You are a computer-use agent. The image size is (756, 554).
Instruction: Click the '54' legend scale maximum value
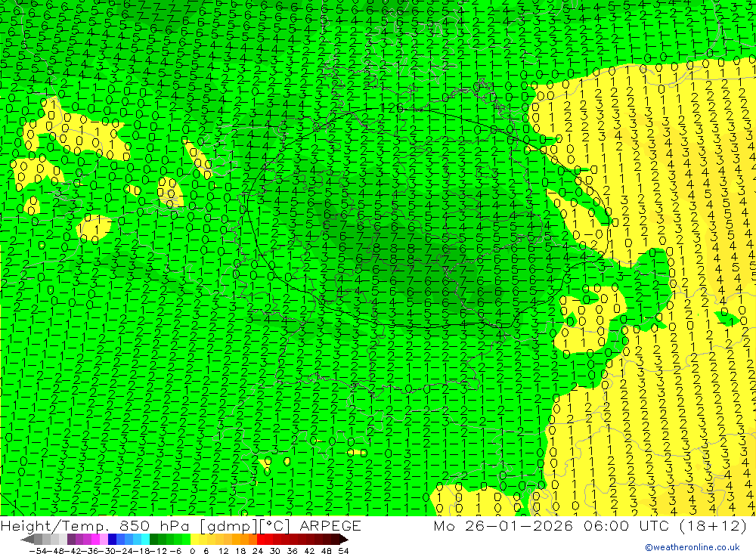click(x=344, y=551)
